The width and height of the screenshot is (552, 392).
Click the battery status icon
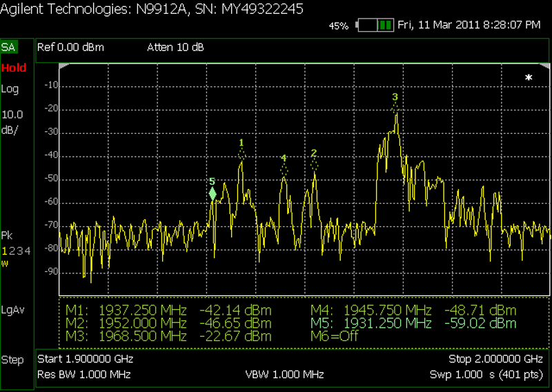click(375, 25)
